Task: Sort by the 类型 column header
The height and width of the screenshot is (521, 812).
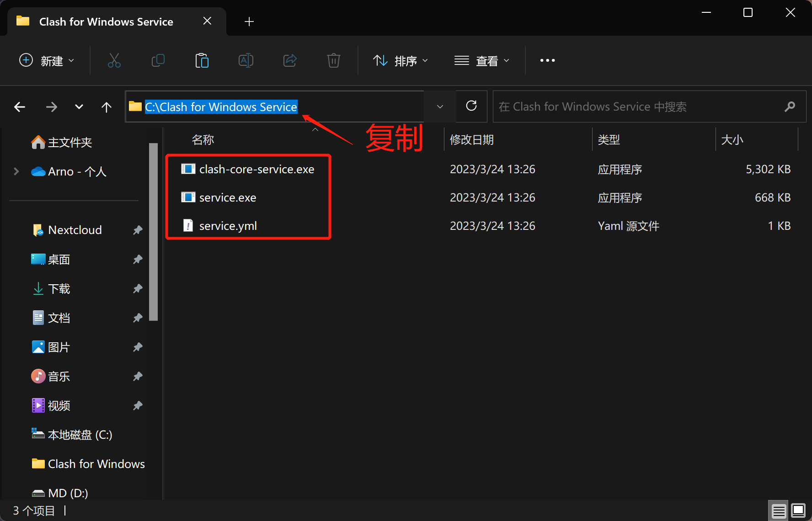Action: click(x=609, y=140)
